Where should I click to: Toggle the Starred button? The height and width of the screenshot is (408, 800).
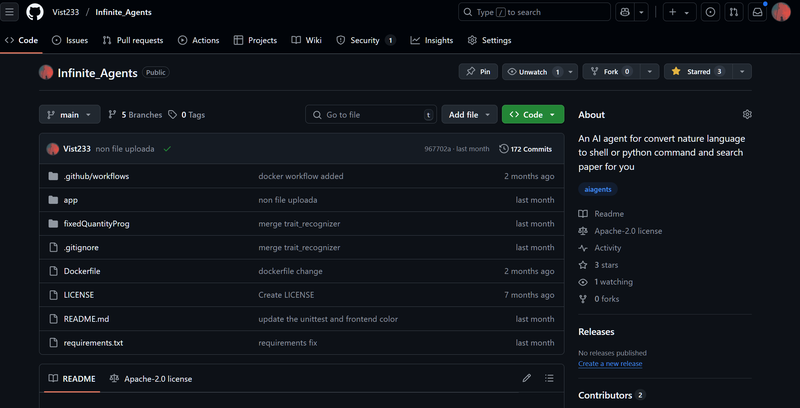[698, 72]
